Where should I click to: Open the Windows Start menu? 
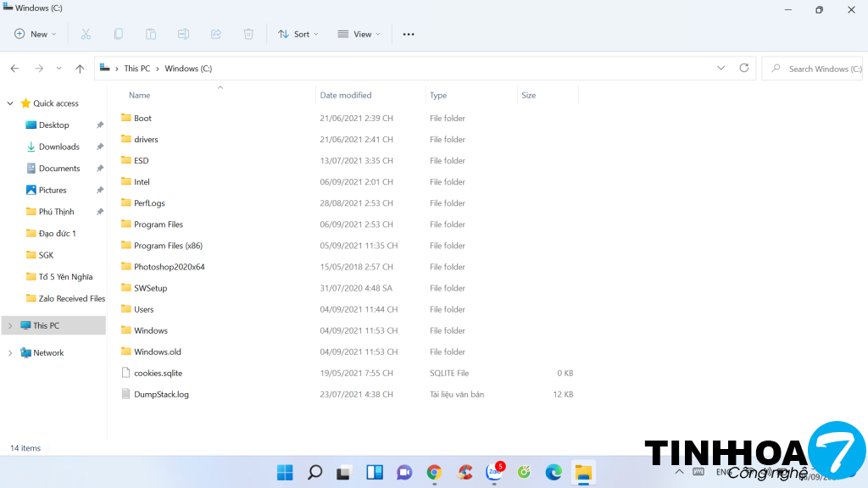[285, 472]
